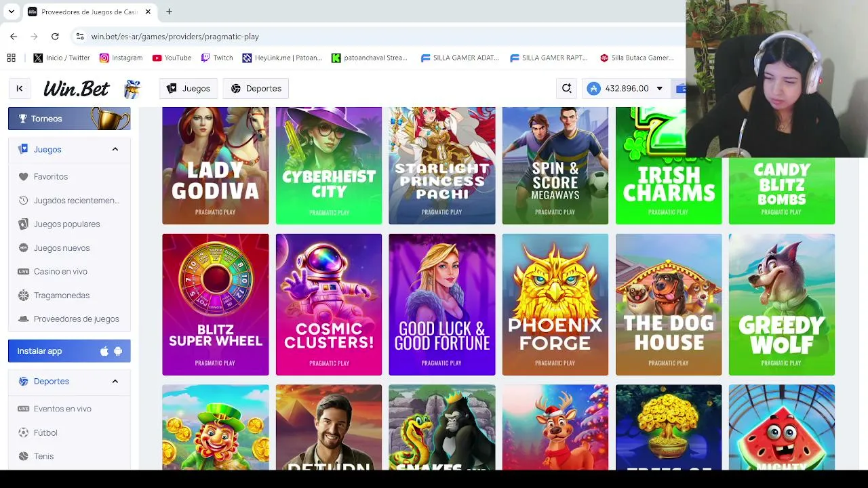Go back to the previous page

click(14, 37)
